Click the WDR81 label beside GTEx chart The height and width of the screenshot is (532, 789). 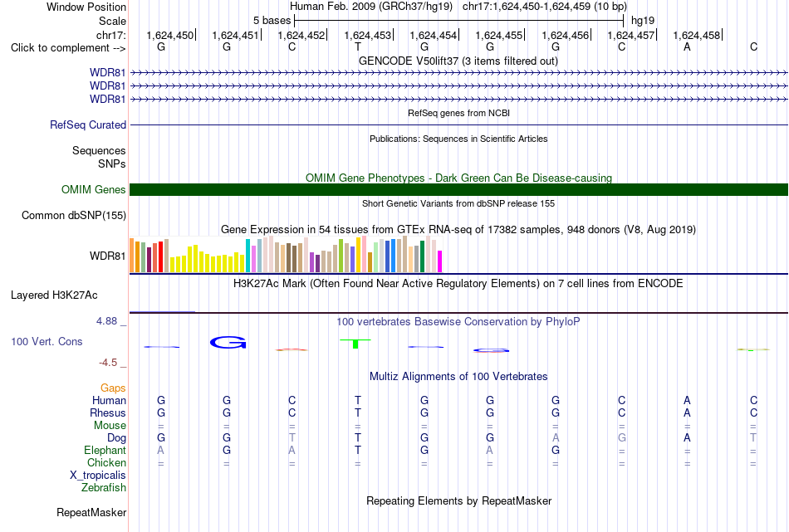click(108, 256)
